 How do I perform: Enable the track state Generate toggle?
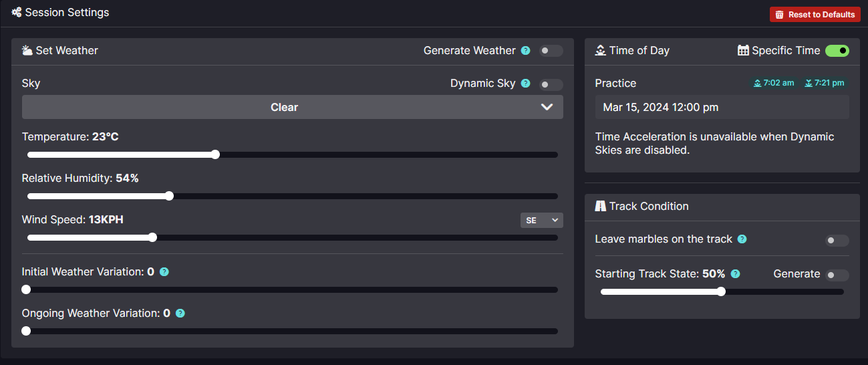837,275
